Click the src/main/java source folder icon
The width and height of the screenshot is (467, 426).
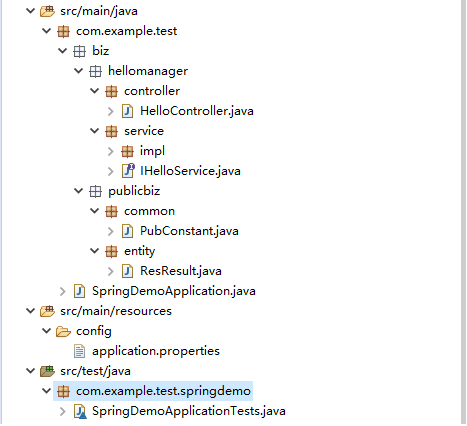[47, 11]
